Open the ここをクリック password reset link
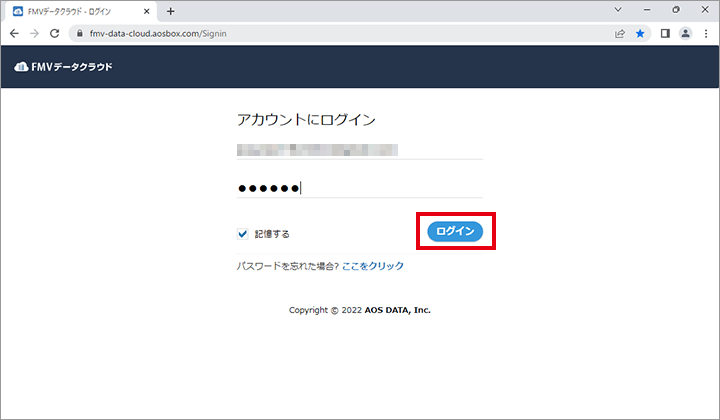 (x=373, y=266)
